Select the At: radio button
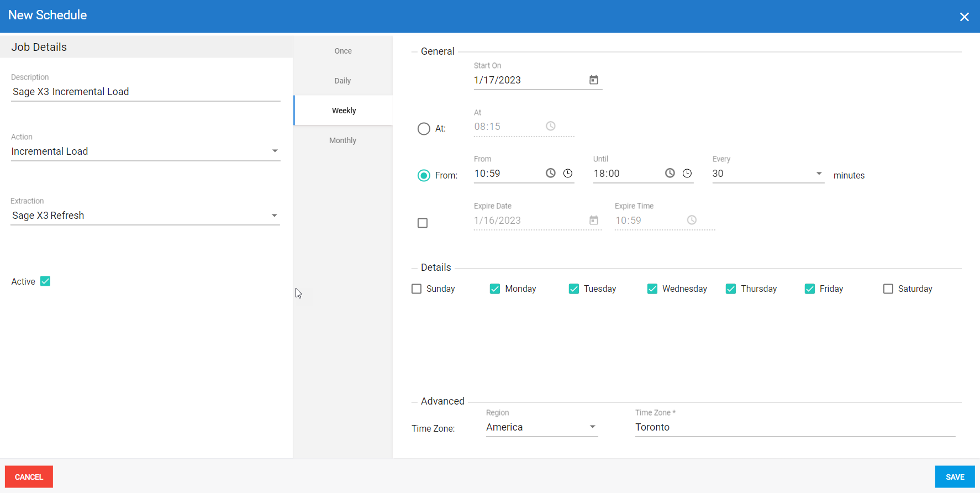Viewport: 980px width, 493px height. pyautogui.click(x=424, y=129)
